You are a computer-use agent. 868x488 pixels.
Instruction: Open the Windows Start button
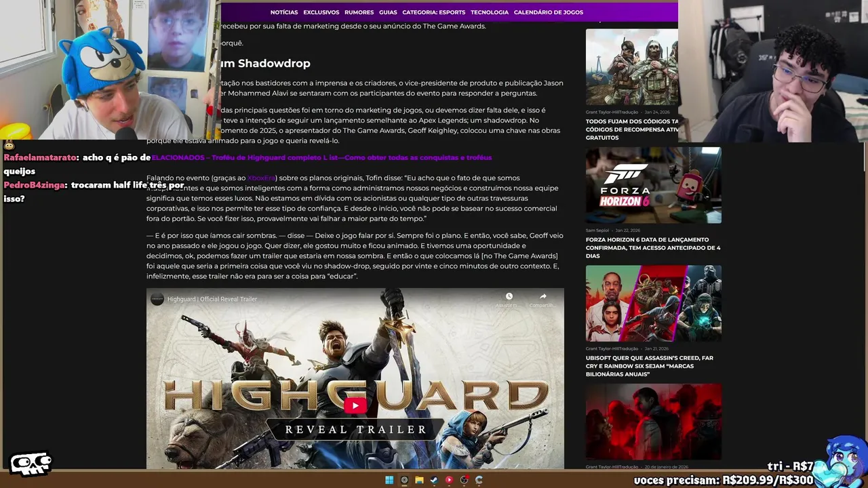point(389,480)
